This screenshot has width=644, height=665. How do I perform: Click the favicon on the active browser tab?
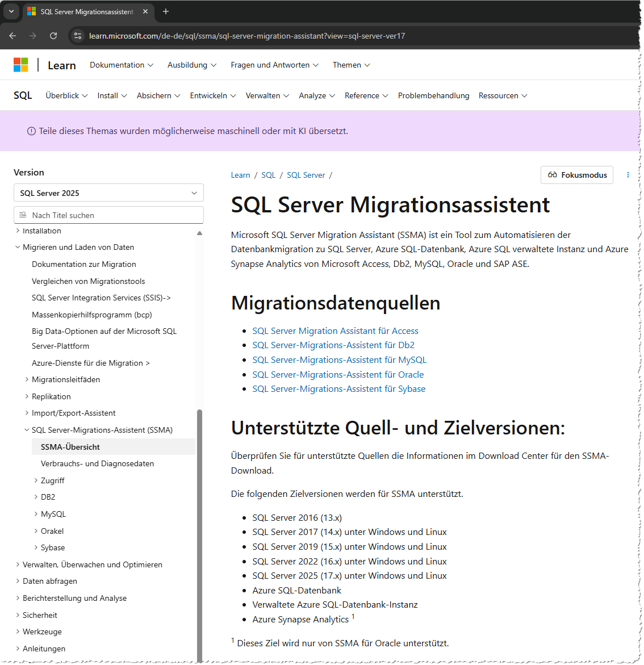[x=32, y=11]
